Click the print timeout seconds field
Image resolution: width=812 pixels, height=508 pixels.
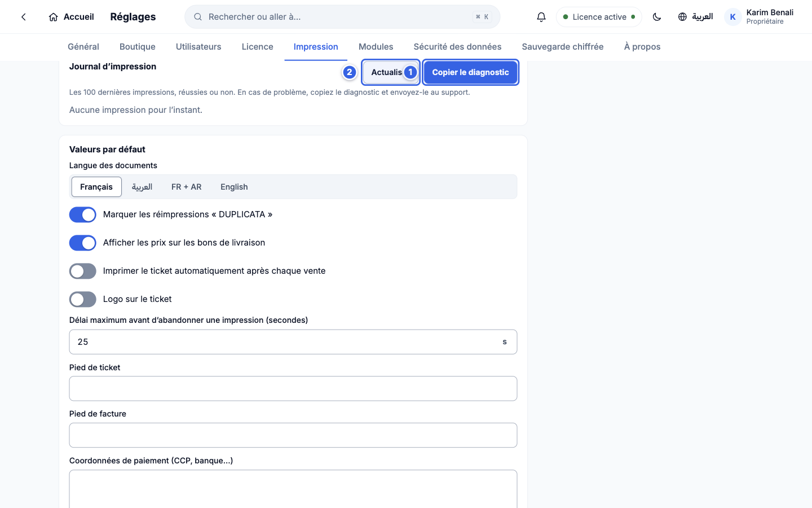coord(293,342)
